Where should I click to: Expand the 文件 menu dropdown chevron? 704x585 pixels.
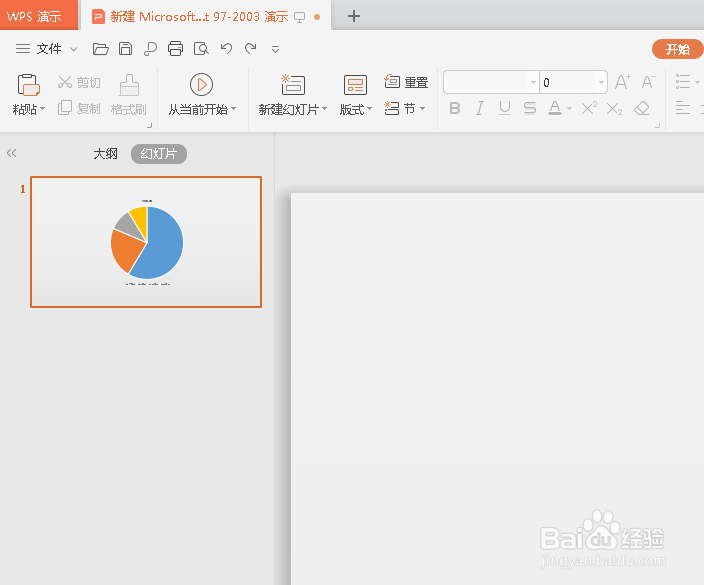click(x=74, y=49)
